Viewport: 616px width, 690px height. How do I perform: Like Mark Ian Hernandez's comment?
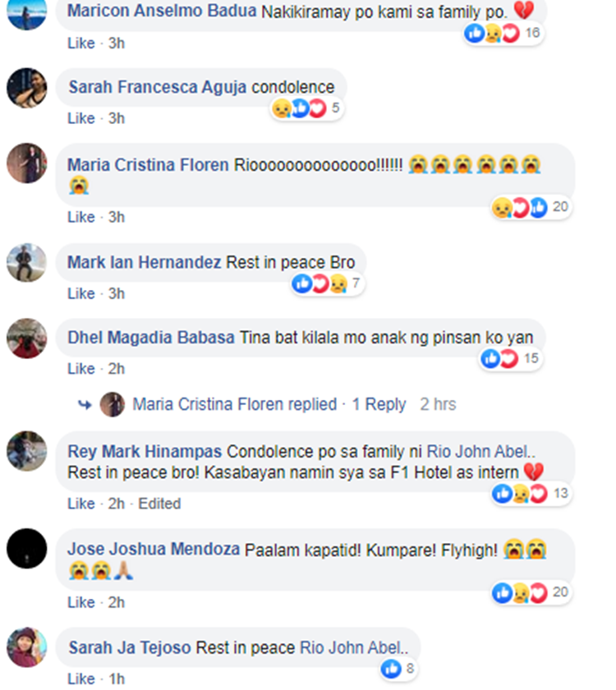[81, 293]
